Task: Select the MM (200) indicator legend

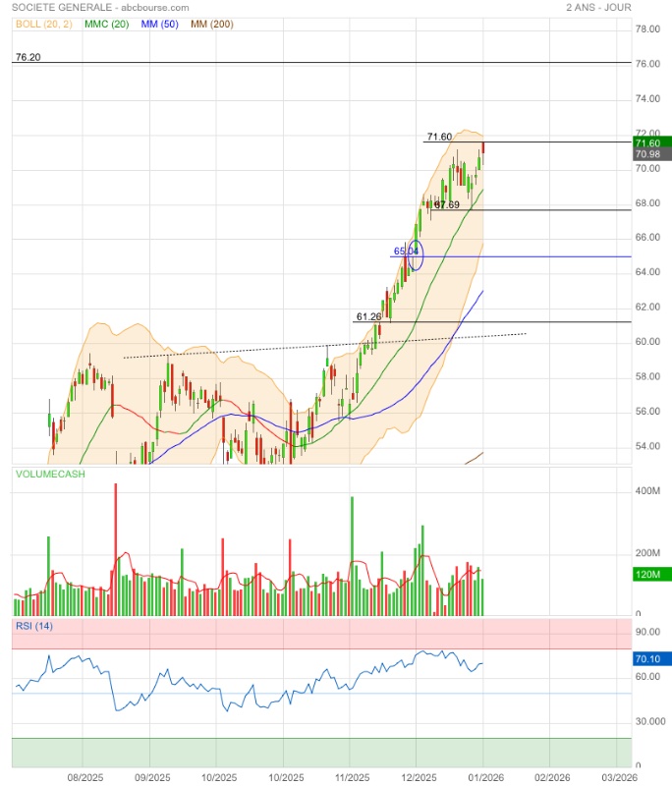Action: 212,24
